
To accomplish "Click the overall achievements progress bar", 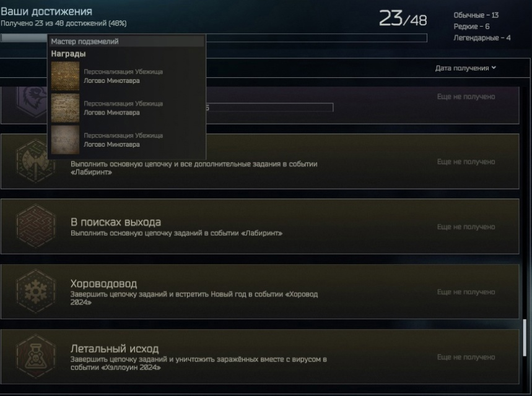I will pyautogui.click(x=214, y=38).
